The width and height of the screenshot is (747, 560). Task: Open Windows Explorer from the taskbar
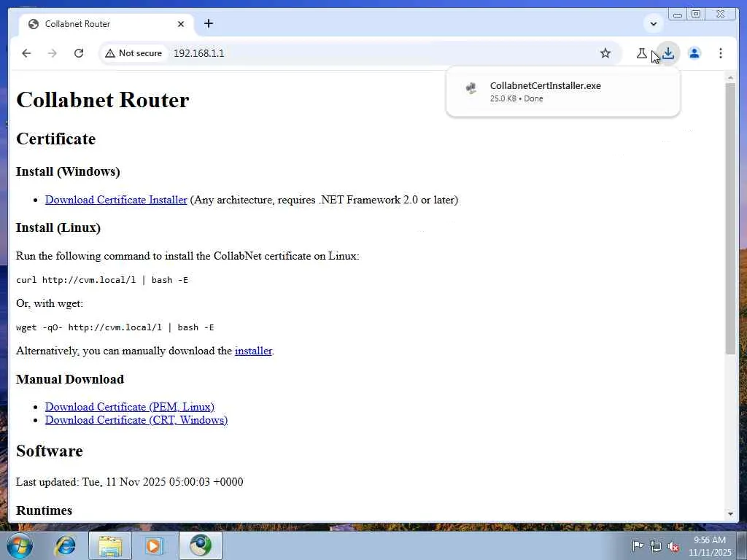pyautogui.click(x=109, y=545)
